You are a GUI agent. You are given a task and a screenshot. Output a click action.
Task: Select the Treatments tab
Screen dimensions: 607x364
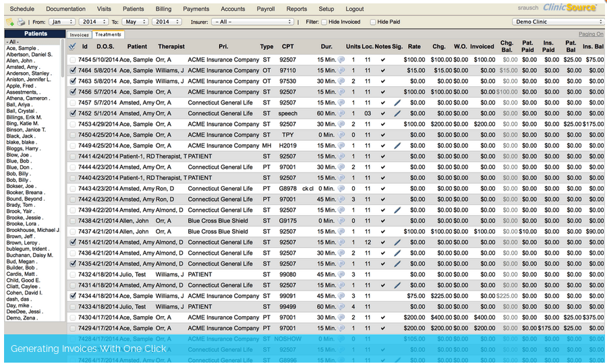point(108,34)
